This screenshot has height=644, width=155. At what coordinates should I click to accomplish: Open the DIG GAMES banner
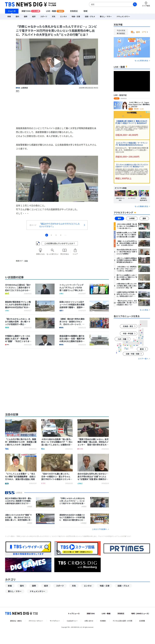[x=28, y=565]
